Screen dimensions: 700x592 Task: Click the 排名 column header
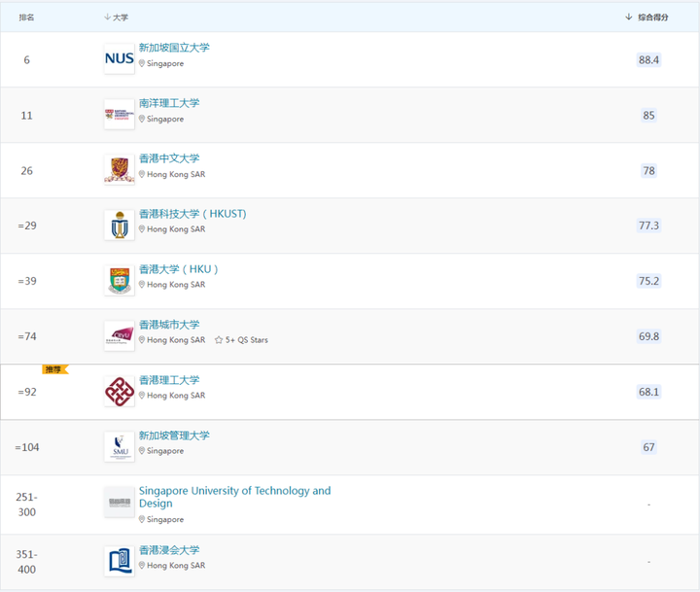pos(26,17)
